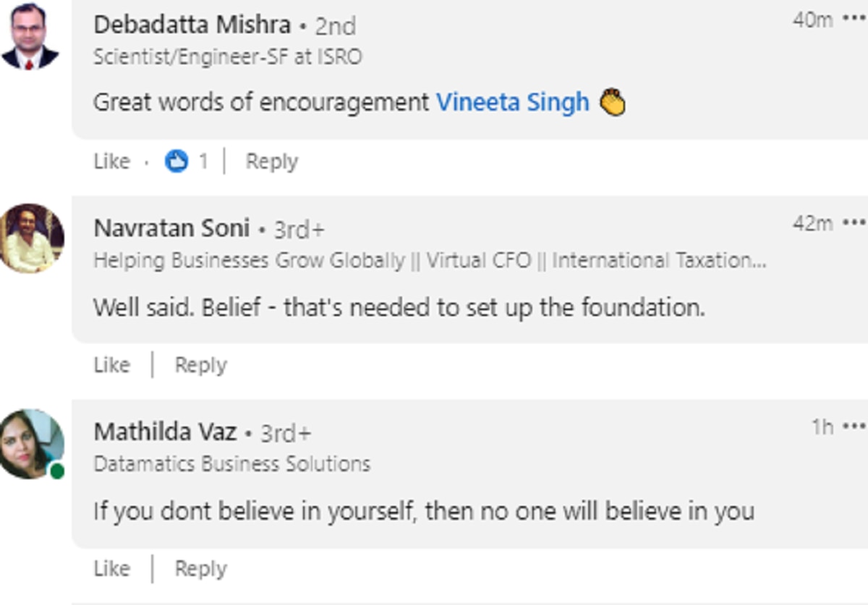This screenshot has height=605, width=868.
Task: Reply to Debadatta Mishra's comment
Action: point(271,161)
